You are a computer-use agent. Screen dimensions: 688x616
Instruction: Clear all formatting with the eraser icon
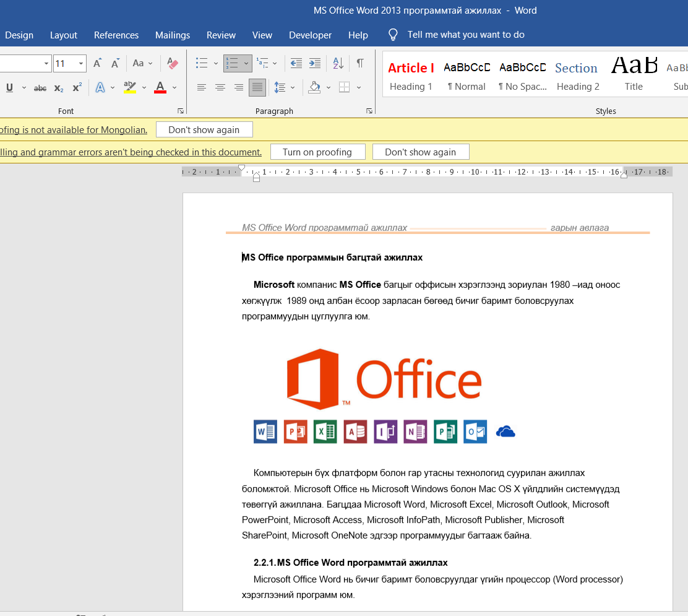point(173,63)
